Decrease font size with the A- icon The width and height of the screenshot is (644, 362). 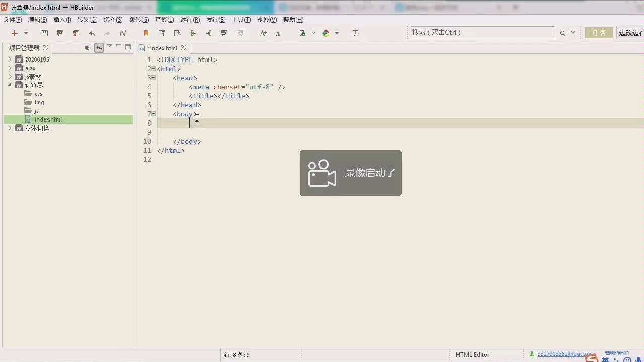[278, 32]
